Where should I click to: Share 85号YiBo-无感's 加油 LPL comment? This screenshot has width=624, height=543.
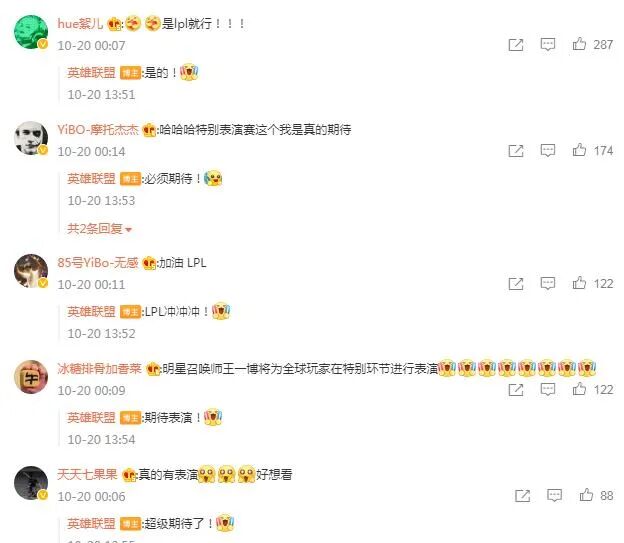(516, 284)
